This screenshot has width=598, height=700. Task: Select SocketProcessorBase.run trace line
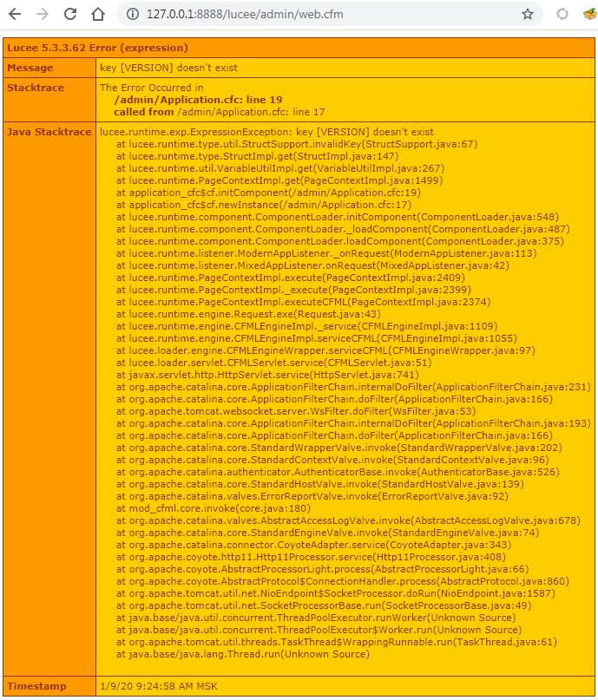(x=325, y=605)
